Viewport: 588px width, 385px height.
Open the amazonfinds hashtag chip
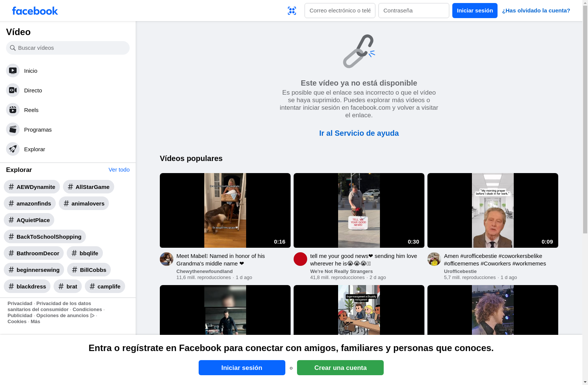(30, 203)
